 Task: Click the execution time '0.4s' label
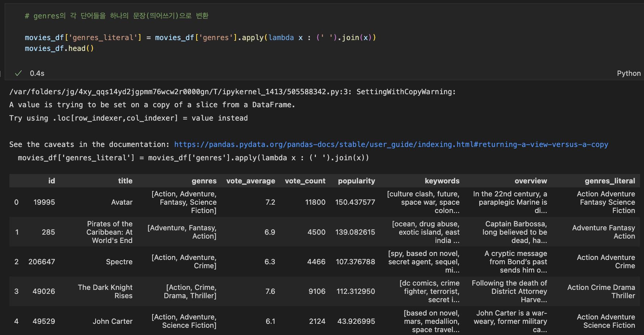pyautogui.click(x=37, y=73)
